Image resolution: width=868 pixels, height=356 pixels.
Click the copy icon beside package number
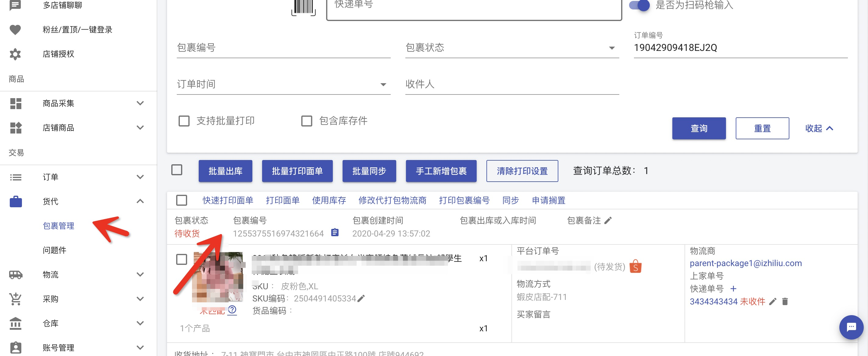pyautogui.click(x=335, y=233)
